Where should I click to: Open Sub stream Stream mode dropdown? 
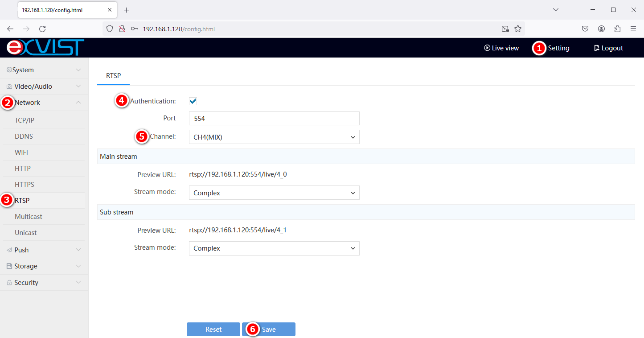point(274,248)
